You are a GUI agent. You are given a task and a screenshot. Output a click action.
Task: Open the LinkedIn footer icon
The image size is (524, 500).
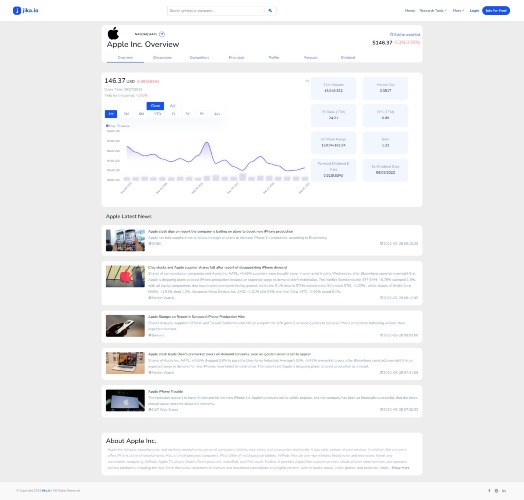click(504, 491)
